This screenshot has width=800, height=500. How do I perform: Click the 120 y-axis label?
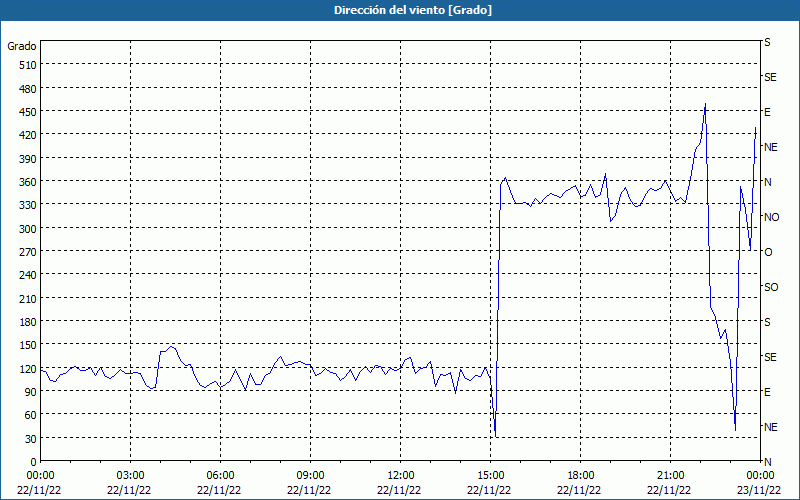[28, 369]
